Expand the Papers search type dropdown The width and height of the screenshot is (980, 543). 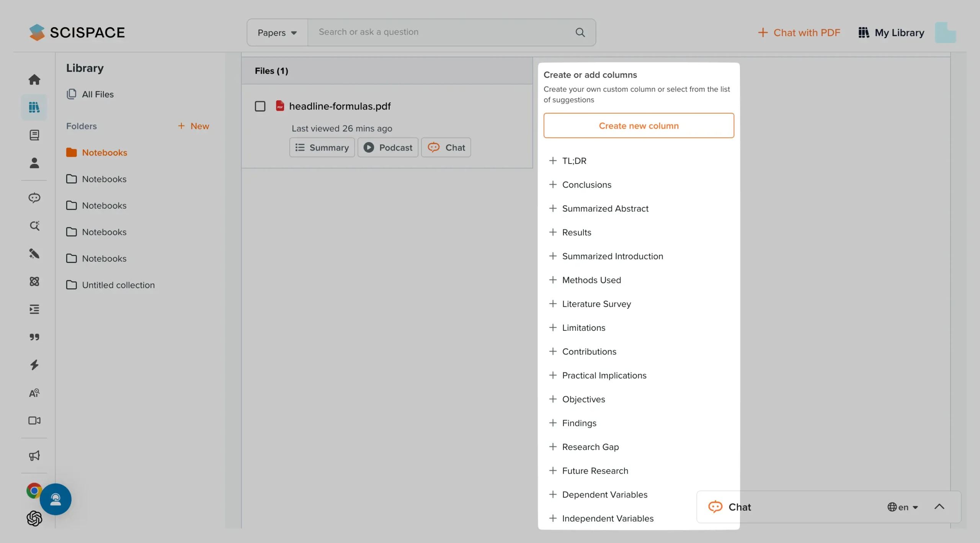pyautogui.click(x=277, y=33)
